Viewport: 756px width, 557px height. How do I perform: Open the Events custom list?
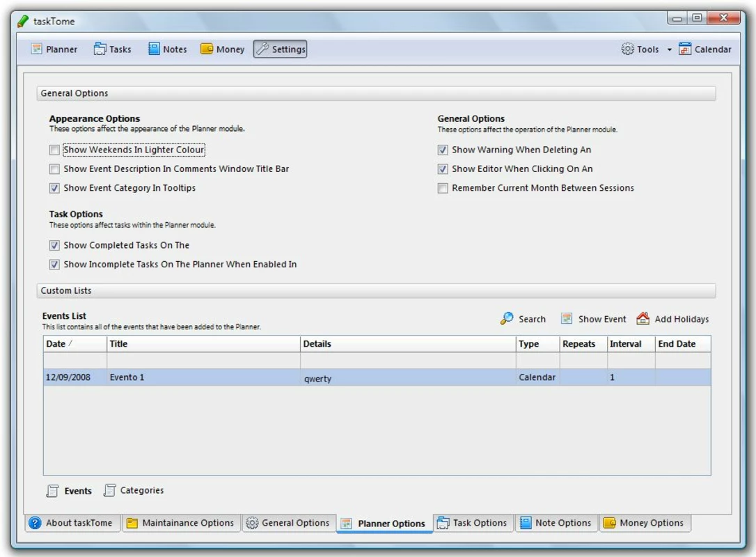(x=70, y=491)
